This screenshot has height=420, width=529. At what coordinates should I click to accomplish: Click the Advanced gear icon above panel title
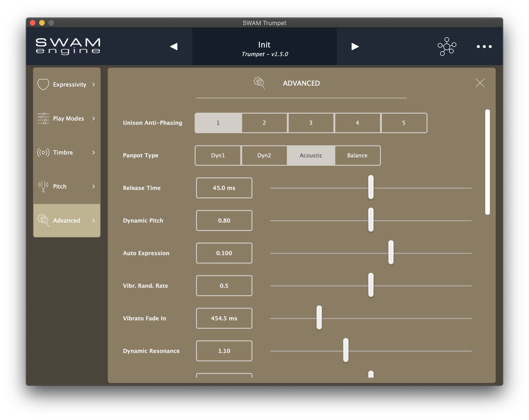[x=259, y=83]
